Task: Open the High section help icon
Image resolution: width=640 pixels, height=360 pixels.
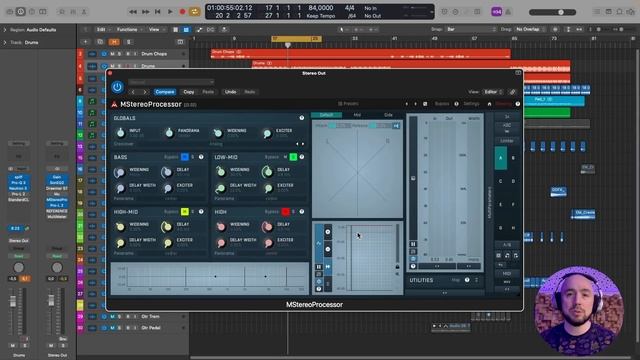Action: pos(302,211)
